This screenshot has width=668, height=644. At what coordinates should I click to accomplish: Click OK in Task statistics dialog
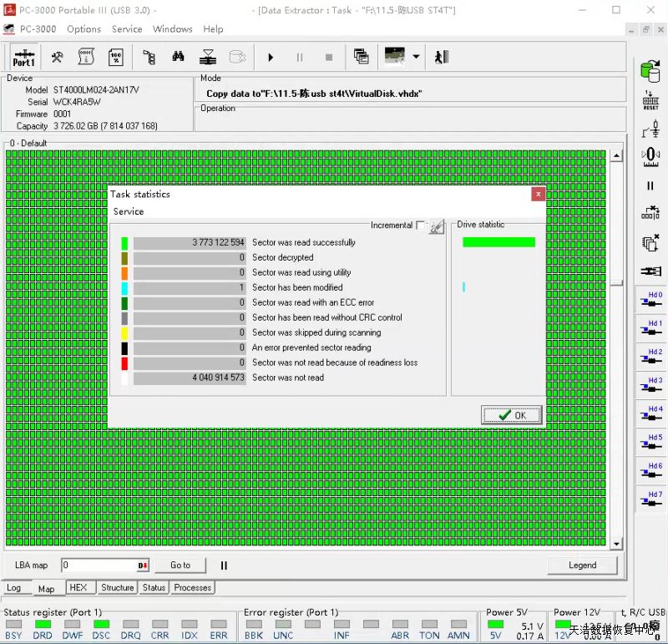click(512, 415)
